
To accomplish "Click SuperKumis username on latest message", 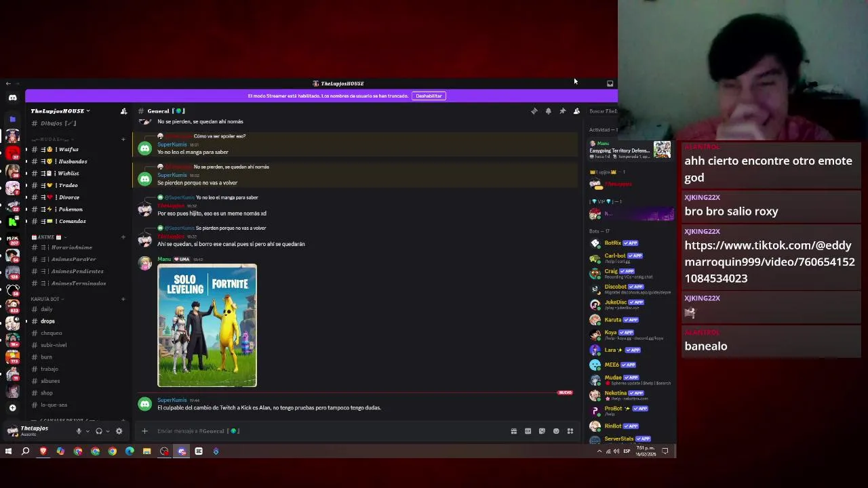I will point(172,400).
